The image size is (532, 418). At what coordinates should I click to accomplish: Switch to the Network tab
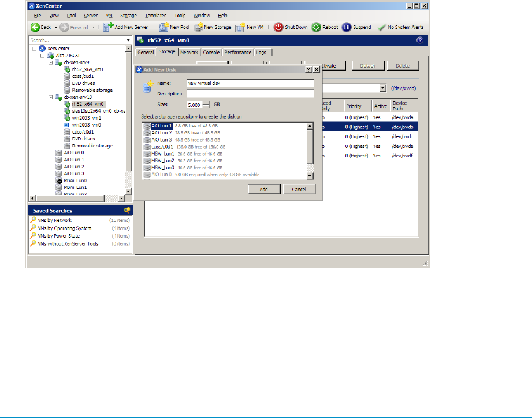click(189, 52)
